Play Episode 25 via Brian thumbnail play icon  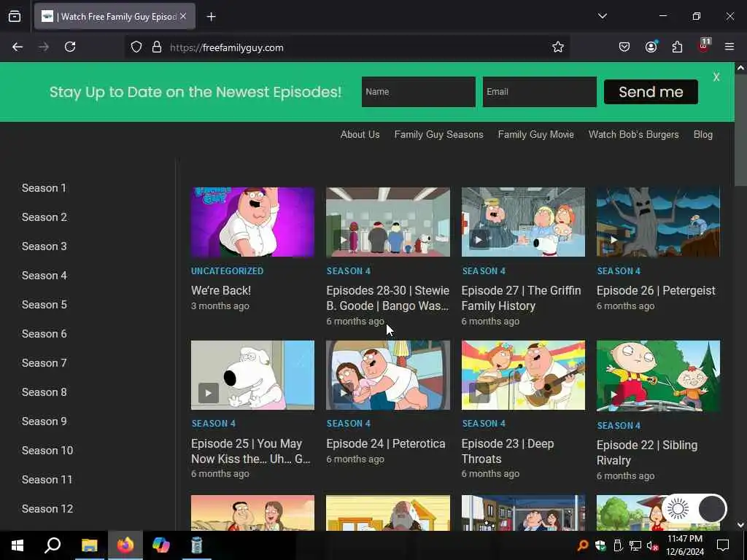(208, 393)
